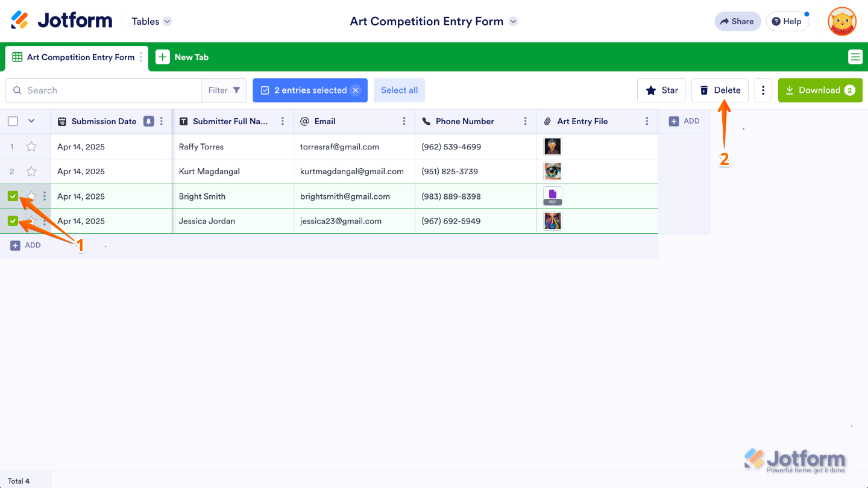Open Raffy Torres's art entry thumbnail

click(552, 146)
